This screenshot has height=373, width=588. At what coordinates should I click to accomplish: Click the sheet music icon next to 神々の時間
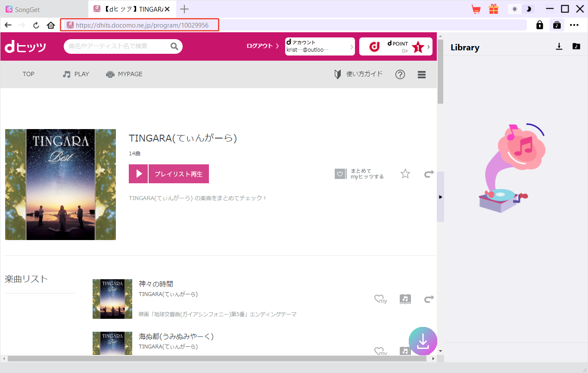coord(405,299)
